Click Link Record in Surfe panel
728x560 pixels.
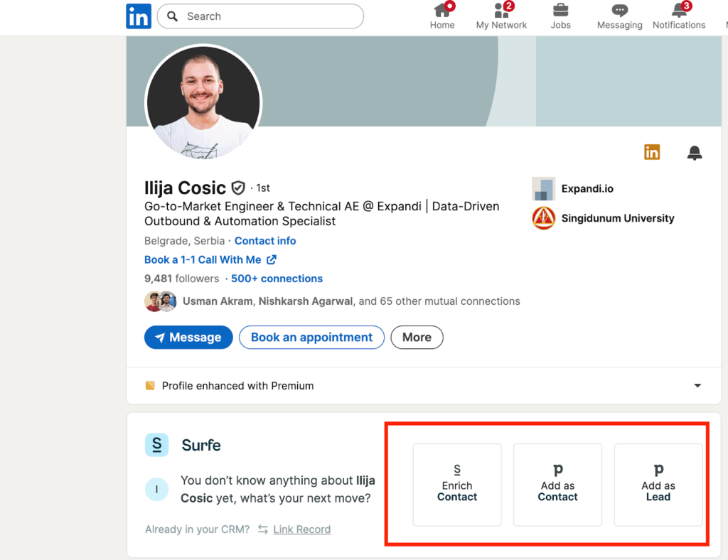click(x=301, y=529)
